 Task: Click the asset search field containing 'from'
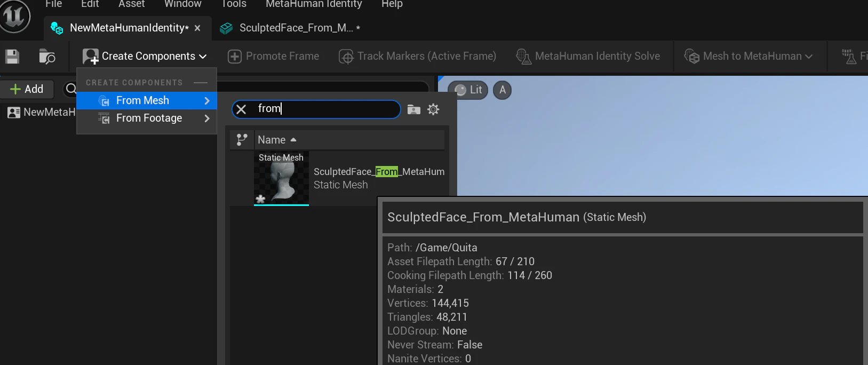tap(316, 109)
